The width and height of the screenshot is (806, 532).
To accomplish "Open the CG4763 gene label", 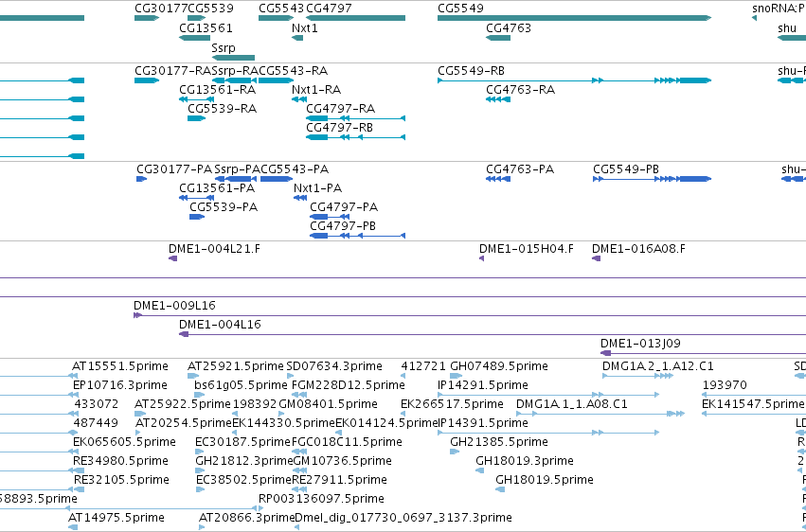I will point(509,27).
